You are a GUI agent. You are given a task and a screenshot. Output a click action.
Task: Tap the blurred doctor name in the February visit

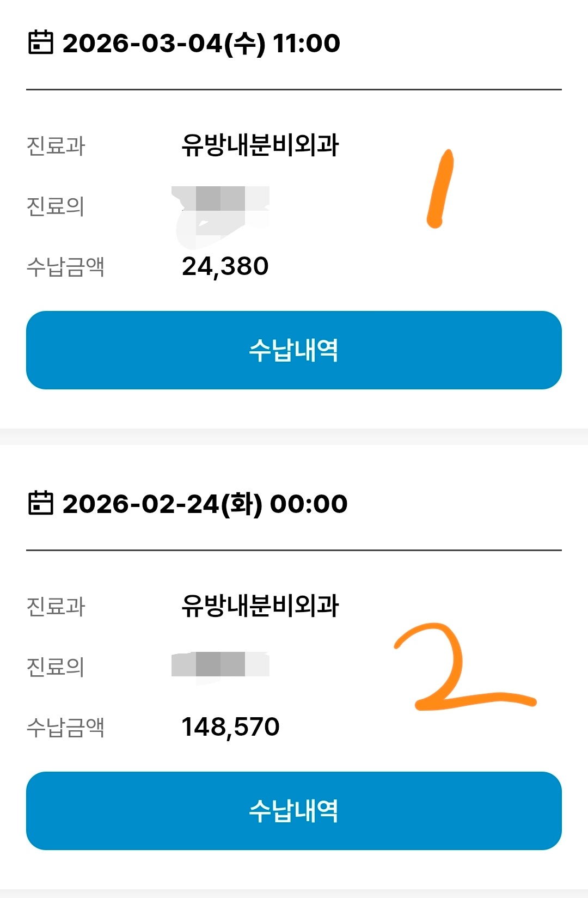click(220, 665)
